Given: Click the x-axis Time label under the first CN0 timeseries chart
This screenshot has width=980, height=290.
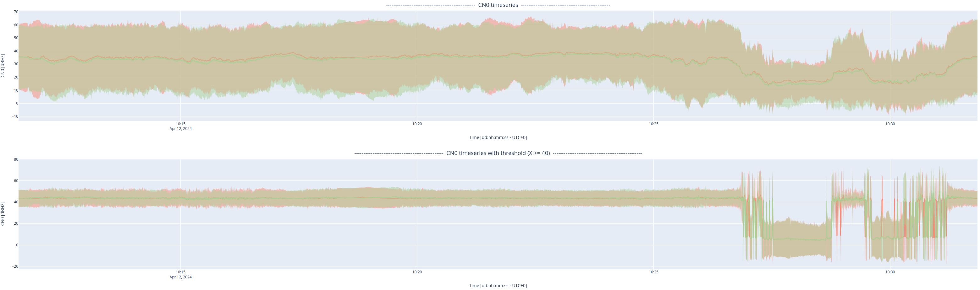Looking at the screenshot, I should pyautogui.click(x=498, y=137).
